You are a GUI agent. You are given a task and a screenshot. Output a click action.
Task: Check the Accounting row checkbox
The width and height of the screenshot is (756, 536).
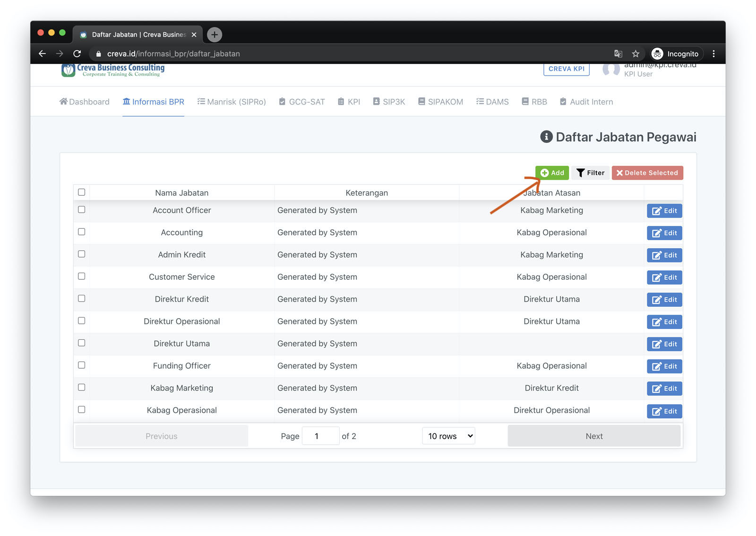pos(82,232)
